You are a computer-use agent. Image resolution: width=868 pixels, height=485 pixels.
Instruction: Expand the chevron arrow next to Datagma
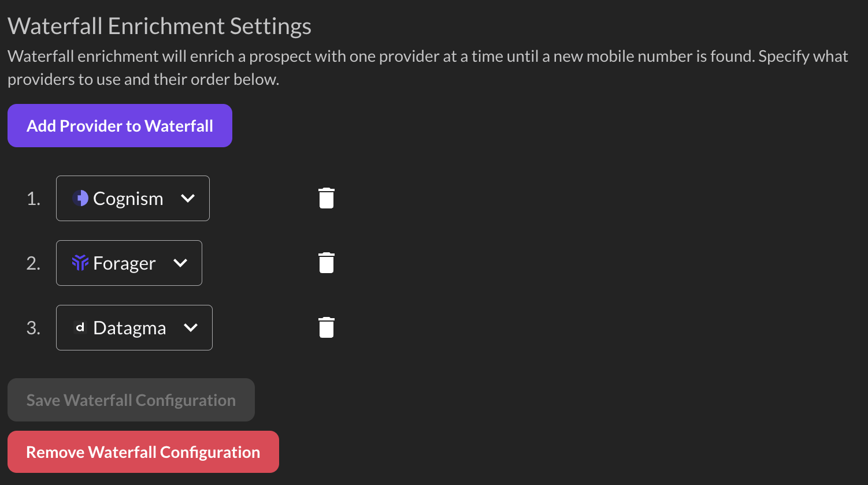click(x=191, y=327)
